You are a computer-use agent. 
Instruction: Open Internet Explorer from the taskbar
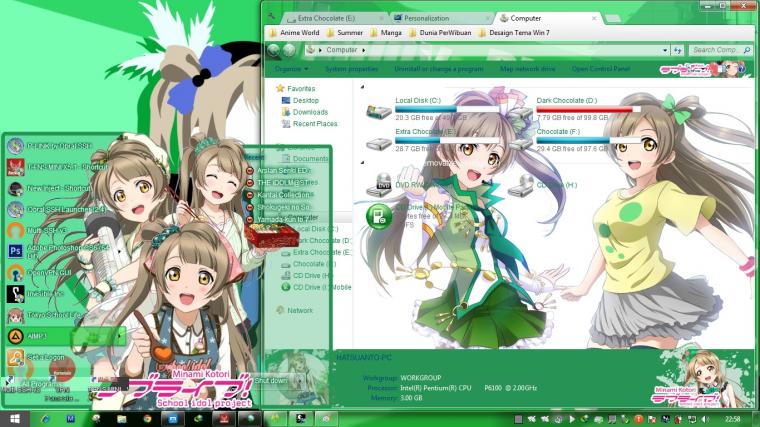[x=45, y=419]
